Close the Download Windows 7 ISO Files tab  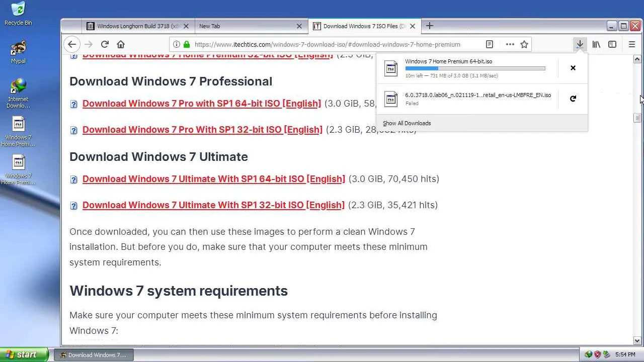pyautogui.click(x=413, y=26)
